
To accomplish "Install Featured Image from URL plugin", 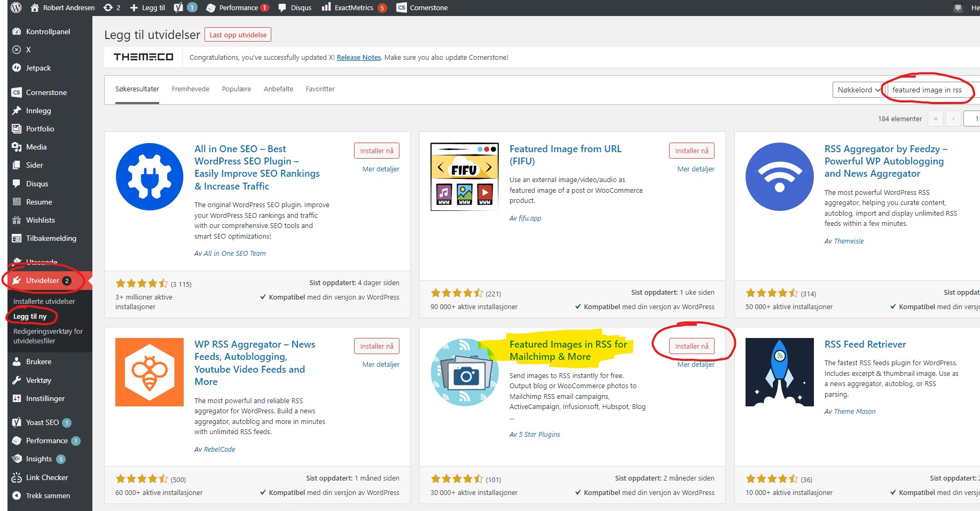I will pos(692,151).
